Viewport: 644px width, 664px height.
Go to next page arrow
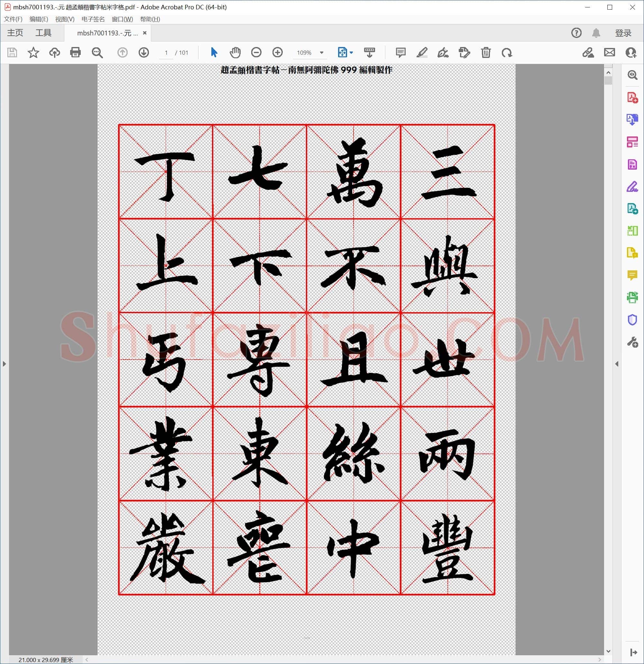point(144,52)
